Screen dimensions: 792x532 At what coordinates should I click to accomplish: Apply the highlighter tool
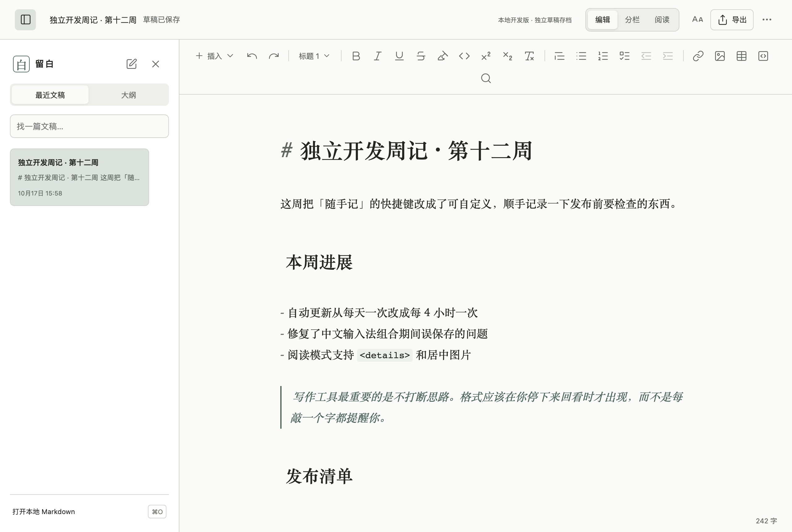point(443,56)
